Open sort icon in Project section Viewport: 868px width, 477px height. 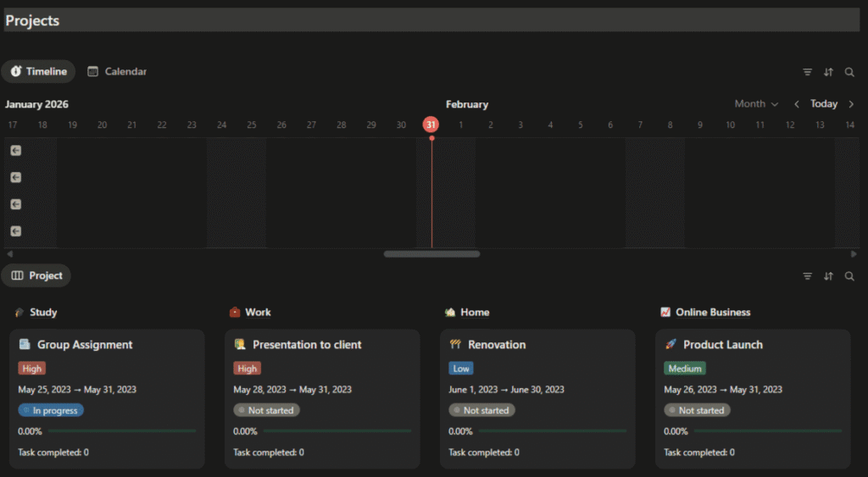pos(828,276)
